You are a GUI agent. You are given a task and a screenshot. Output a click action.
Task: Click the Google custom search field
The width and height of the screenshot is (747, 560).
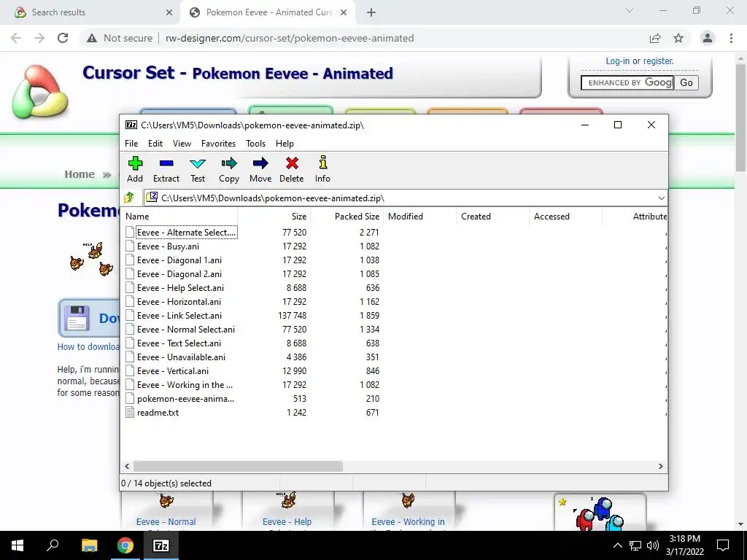pos(627,83)
